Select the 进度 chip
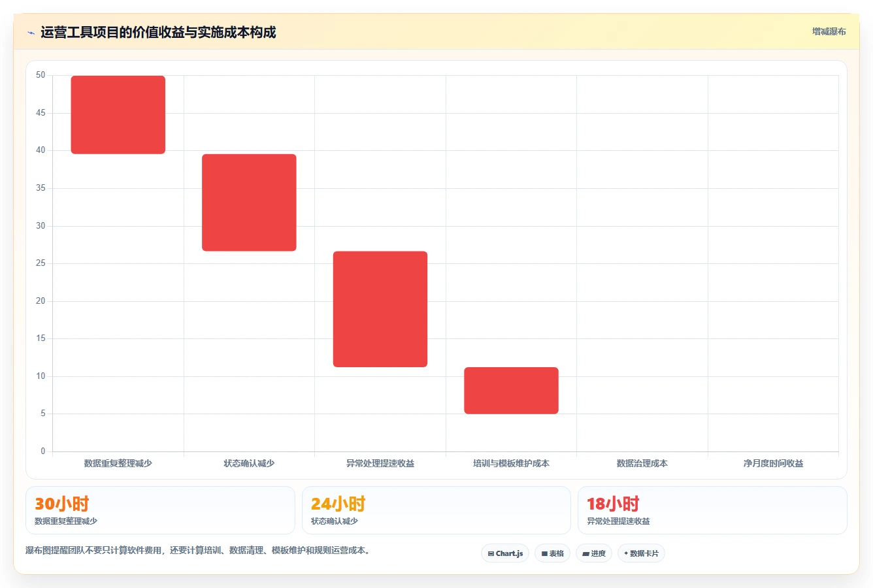 coord(593,553)
